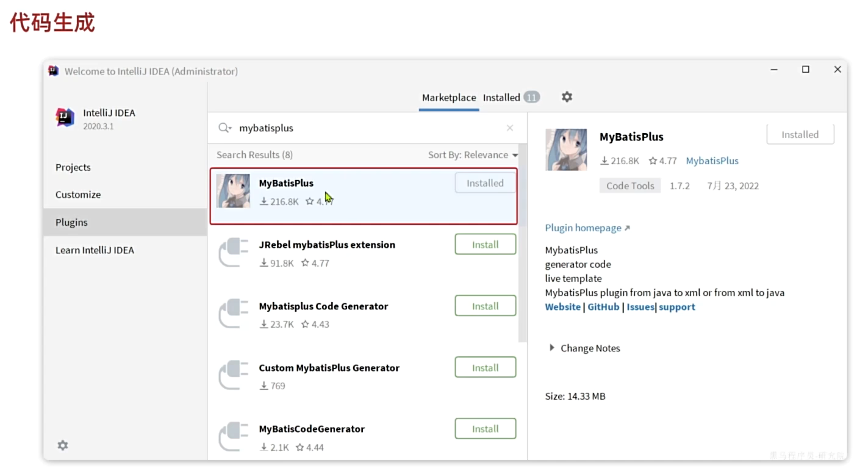This screenshot has height=468, width=868.
Task: Select Custom MybatisPlus Generator row title
Action: tap(329, 368)
